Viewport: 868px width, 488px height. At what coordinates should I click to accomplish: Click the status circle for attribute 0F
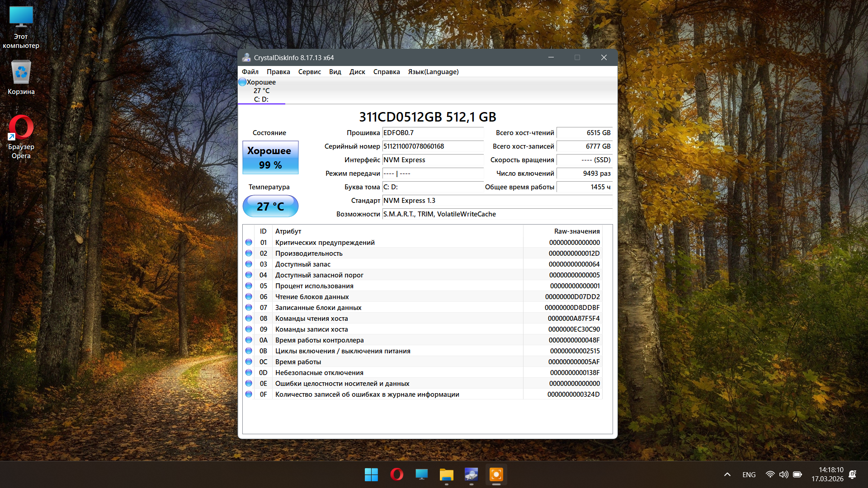249,394
